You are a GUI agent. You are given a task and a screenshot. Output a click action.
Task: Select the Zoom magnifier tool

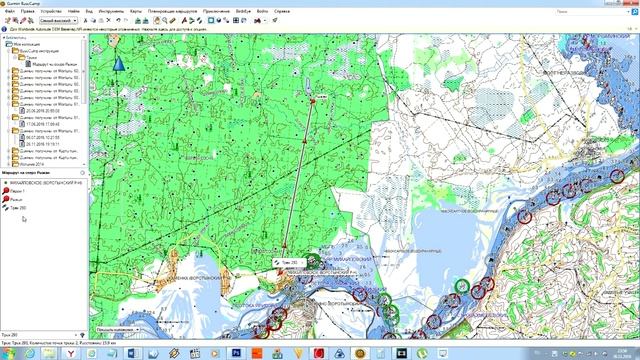coord(164,20)
